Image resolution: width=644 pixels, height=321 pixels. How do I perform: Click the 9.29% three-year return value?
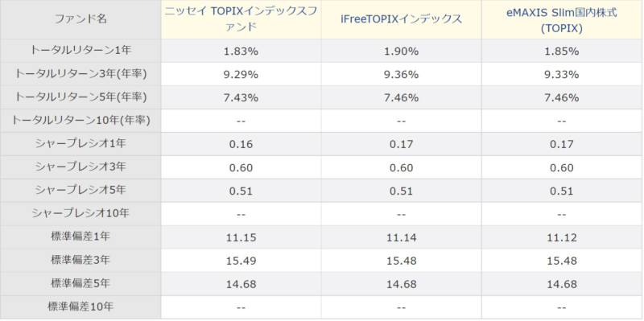click(241, 75)
